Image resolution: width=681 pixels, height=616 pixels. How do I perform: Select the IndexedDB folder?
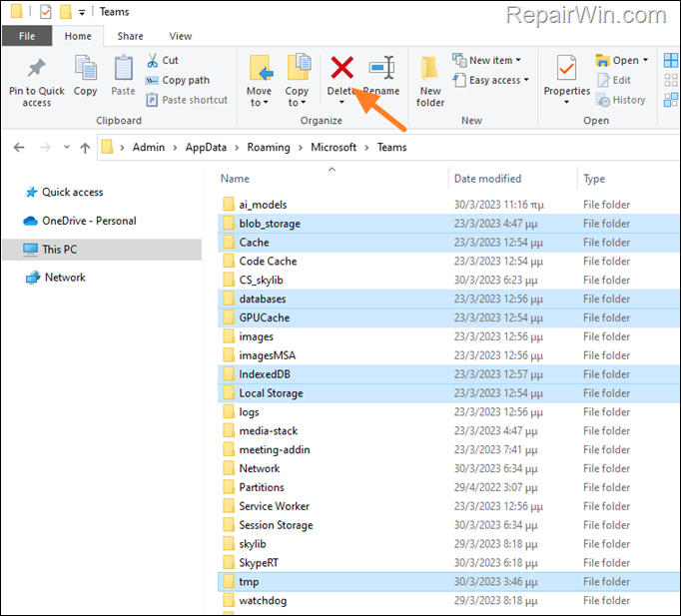point(448,374)
